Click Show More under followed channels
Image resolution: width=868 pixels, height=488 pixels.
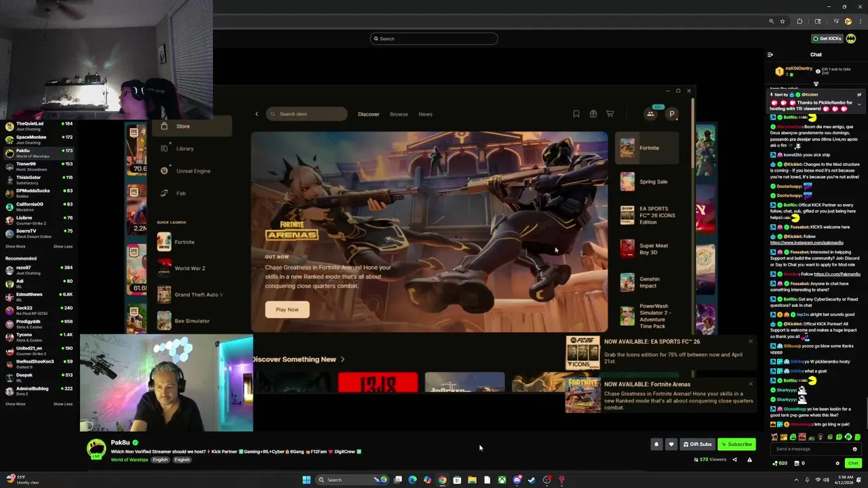pos(15,247)
